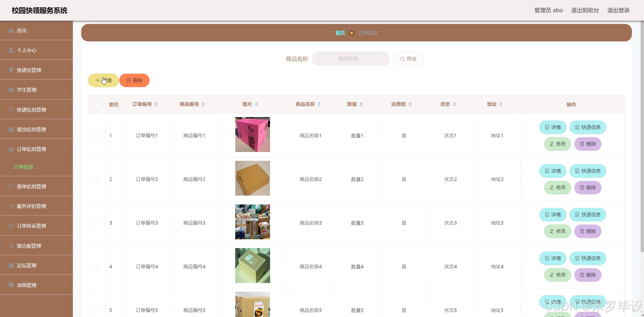This screenshot has width=644, height=317.
Task: Open the 订单信息 submenu item
Action: click(23, 167)
